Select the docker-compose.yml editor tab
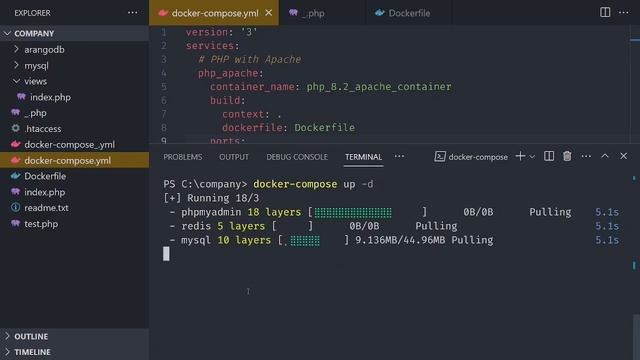The image size is (640, 360). [x=215, y=13]
